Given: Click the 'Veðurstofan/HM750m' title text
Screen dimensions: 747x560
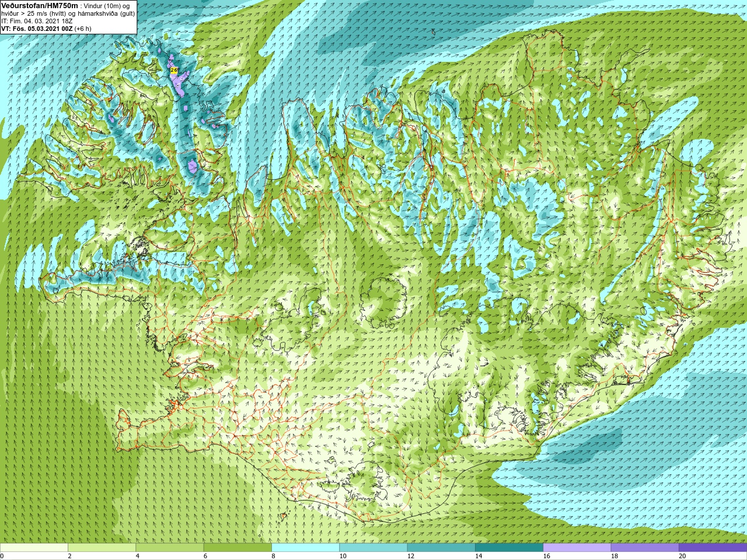Looking at the screenshot, I should point(40,6).
